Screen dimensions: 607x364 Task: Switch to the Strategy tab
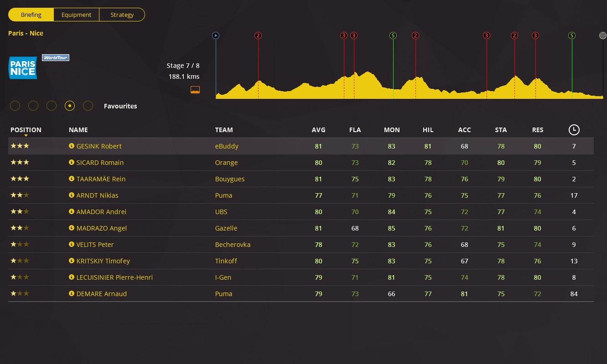coord(122,15)
